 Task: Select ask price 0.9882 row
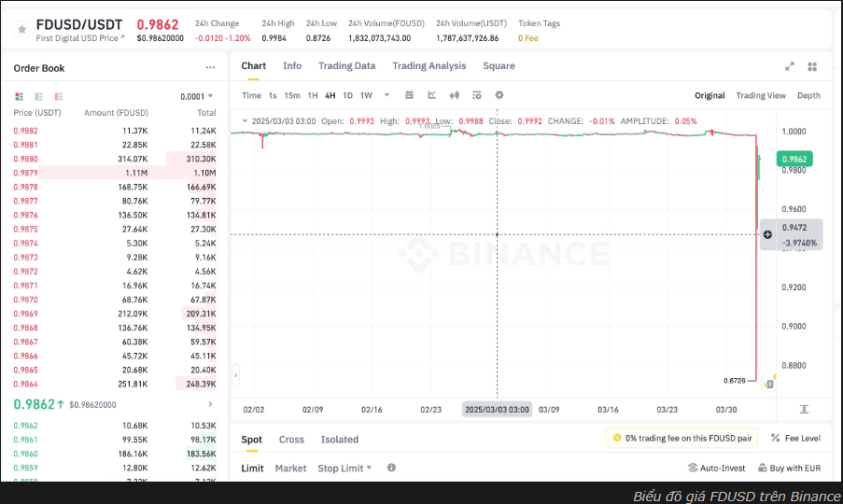(115, 131)
